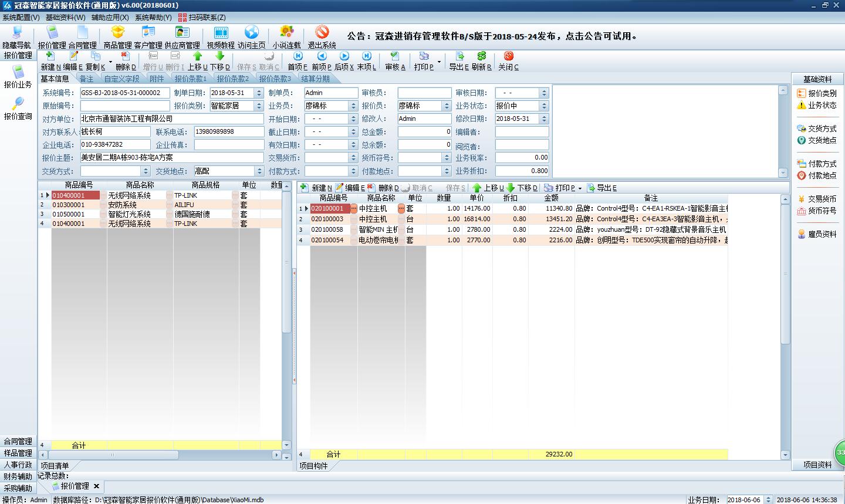Expand the 业务员 dropdown
Screen dimensions: 845x504
click(353, 106)
